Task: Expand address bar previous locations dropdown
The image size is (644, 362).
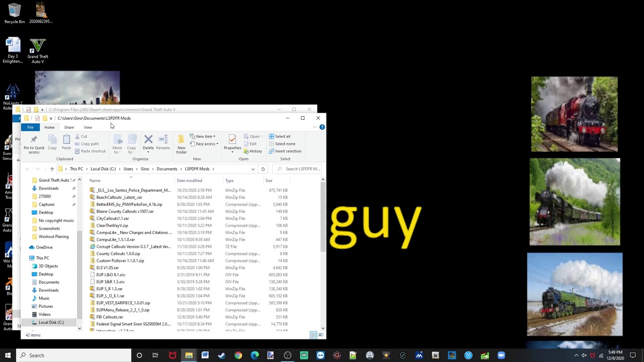Action: [253, 169]
